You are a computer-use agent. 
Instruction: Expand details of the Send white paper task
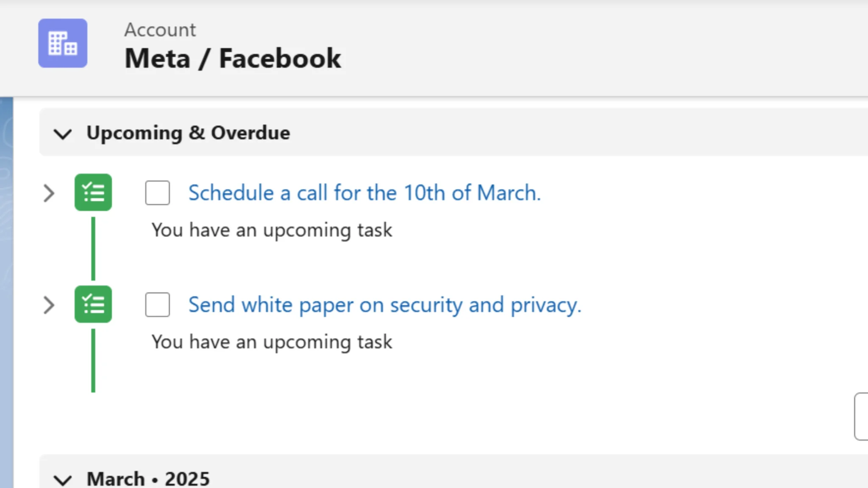[x=49, y=305]
